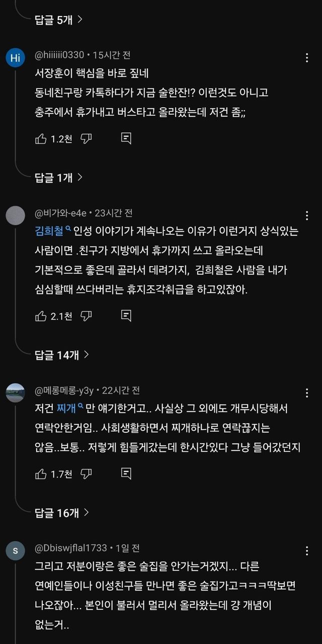Screen dimensions: 322x644
Task: Open reply box for @비가와-e4e comment
Action: click(x=126, y=315)
